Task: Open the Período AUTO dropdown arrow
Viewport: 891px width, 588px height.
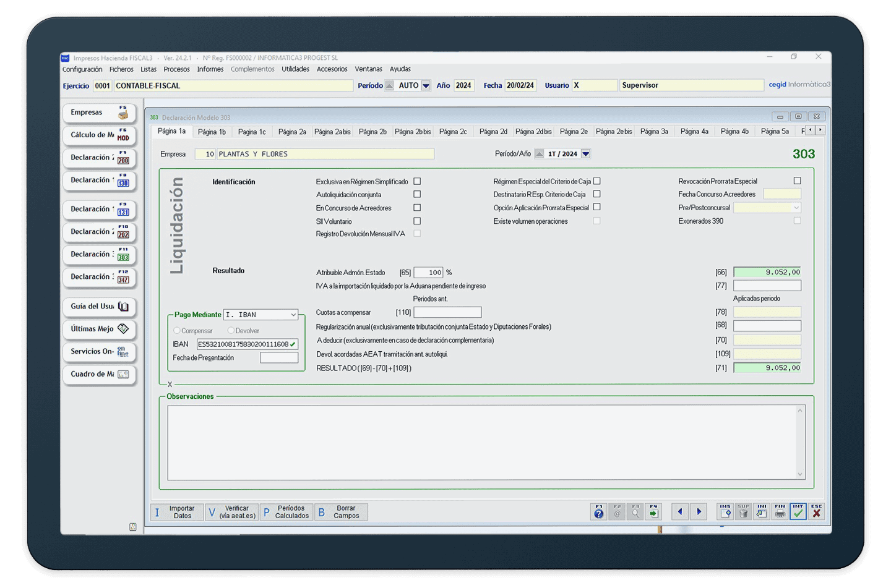Action: coord(426,86)
